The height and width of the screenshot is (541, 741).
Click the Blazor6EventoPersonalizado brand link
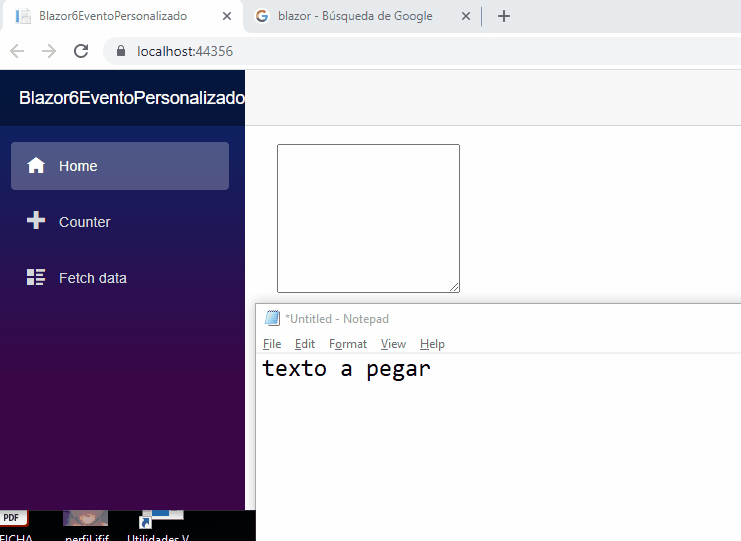point(131,98)
